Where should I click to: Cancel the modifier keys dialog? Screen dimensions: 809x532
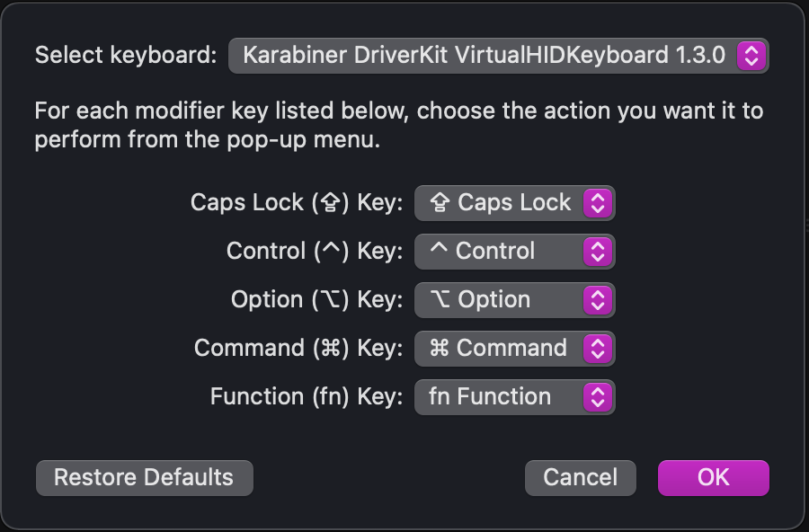(x=580, y=477)
